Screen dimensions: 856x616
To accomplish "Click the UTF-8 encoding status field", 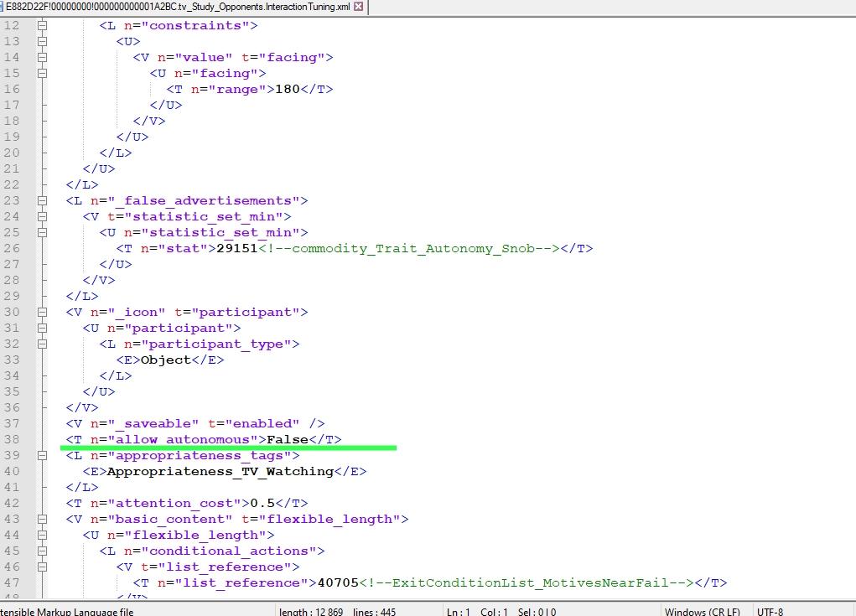I will pyautogui.click(x=770, y=611).
